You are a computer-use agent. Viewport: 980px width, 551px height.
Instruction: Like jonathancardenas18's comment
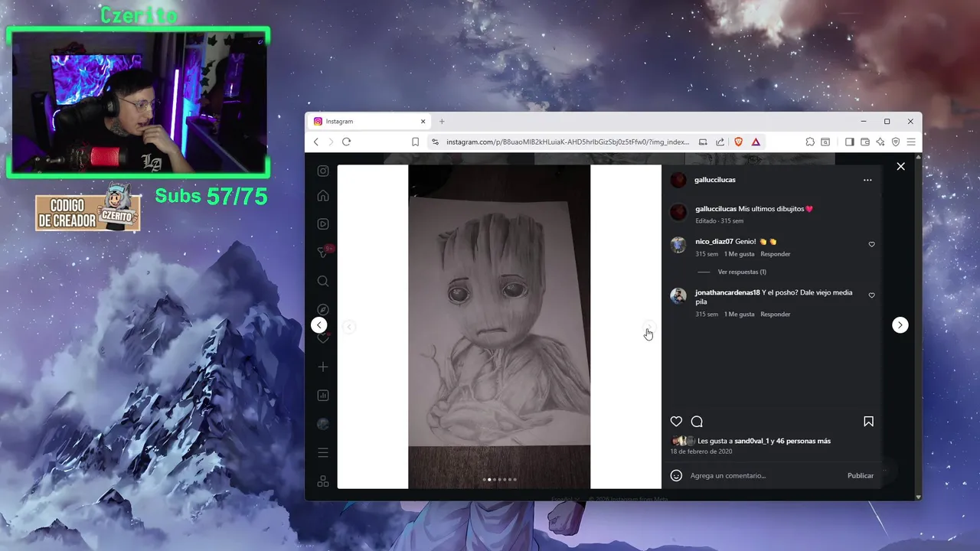[x=871, y=295]
